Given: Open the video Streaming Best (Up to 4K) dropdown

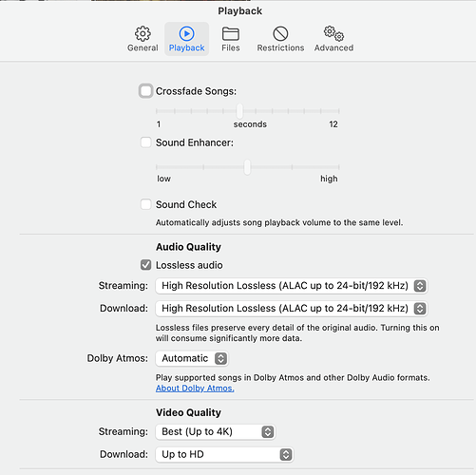Looking at the screenshot, I should (216, 432).
